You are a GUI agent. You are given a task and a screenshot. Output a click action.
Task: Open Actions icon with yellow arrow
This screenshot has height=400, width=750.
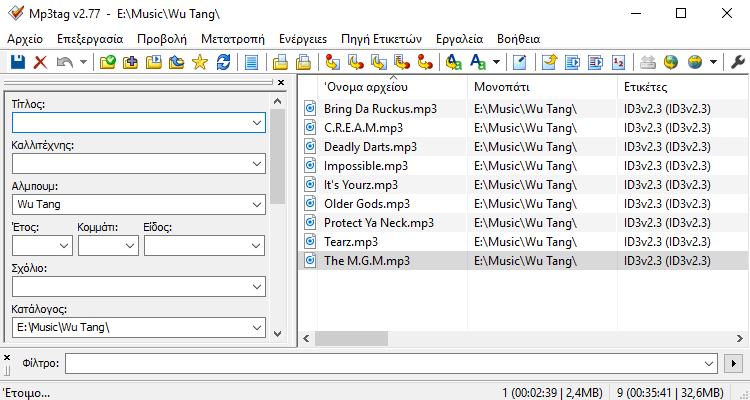click(453, 62)
